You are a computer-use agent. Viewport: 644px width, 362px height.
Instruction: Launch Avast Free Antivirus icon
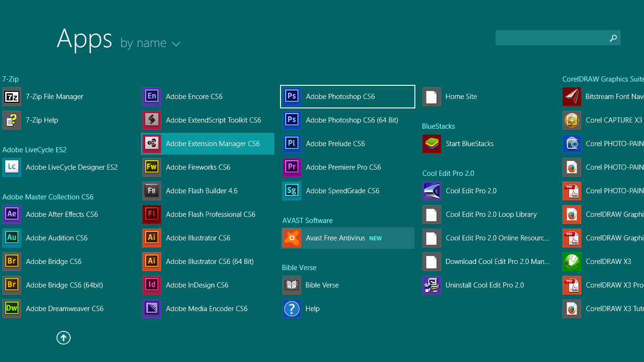(292, 238)
